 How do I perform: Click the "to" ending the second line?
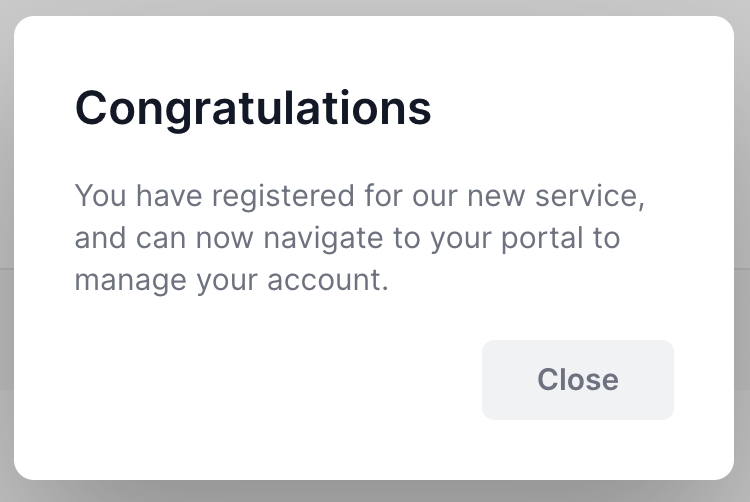pos(608,239)
